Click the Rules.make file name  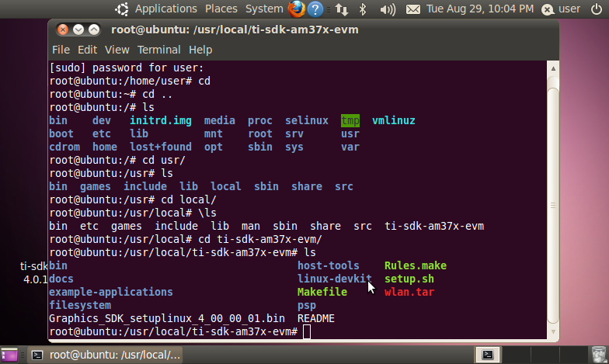415,265
